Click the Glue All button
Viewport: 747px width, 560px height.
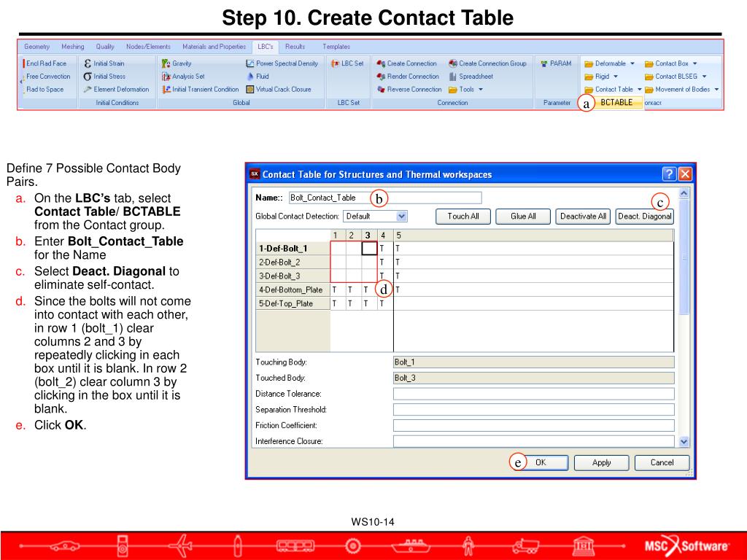523,216
